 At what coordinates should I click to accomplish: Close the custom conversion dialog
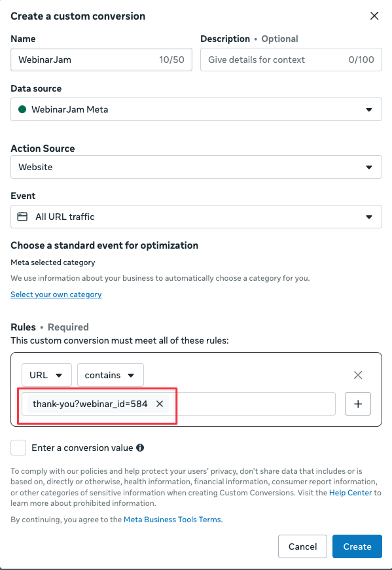374,16
